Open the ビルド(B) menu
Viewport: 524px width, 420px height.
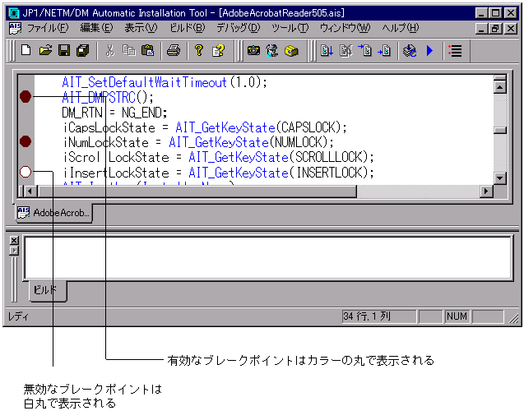188,28
